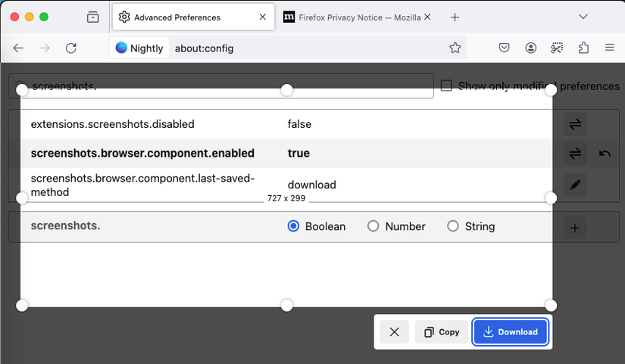Enable Show only modified preferences checkbox

(x=447, y=86)
